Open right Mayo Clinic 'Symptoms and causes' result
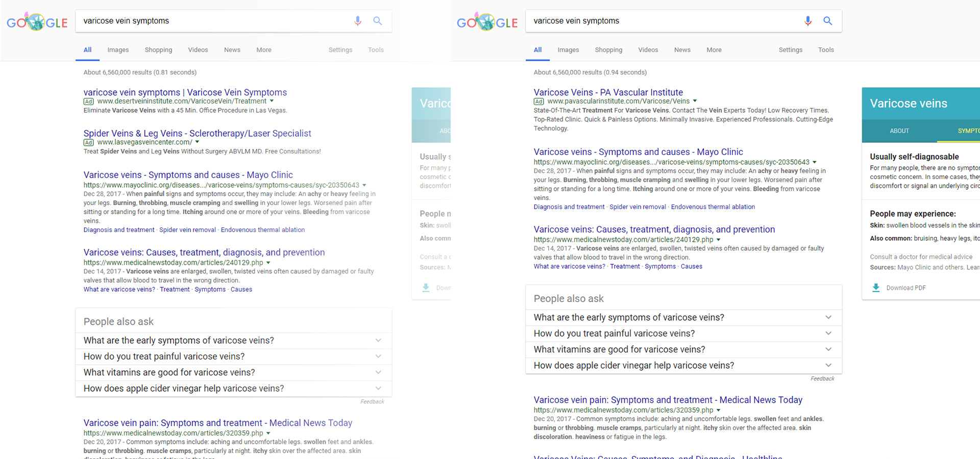This screenshot has height=459, width=980. [639, 152]
